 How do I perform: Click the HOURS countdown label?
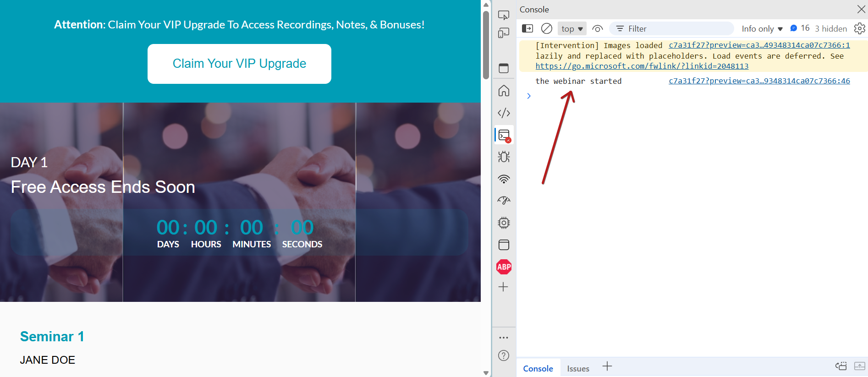[x=206, y=244]
